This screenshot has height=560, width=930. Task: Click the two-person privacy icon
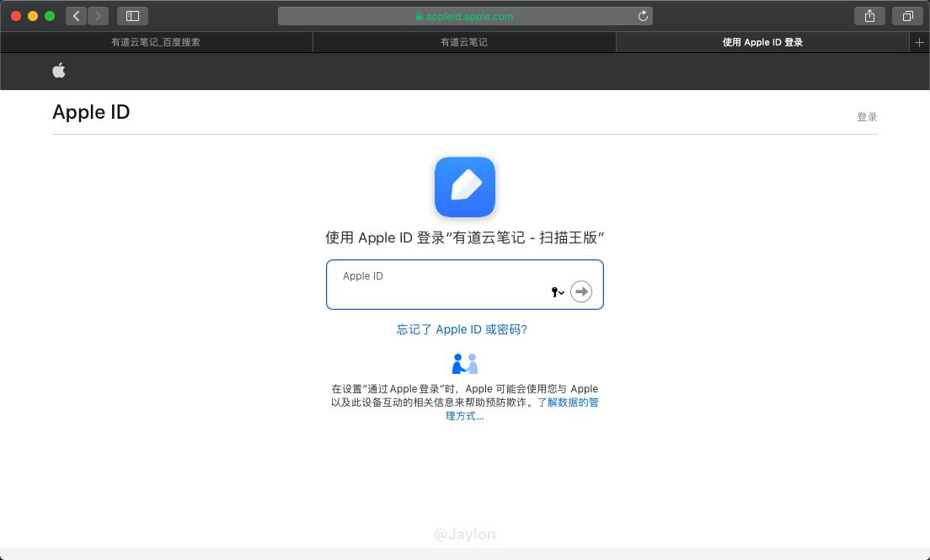pyautogui.click(x=464, y=363)
